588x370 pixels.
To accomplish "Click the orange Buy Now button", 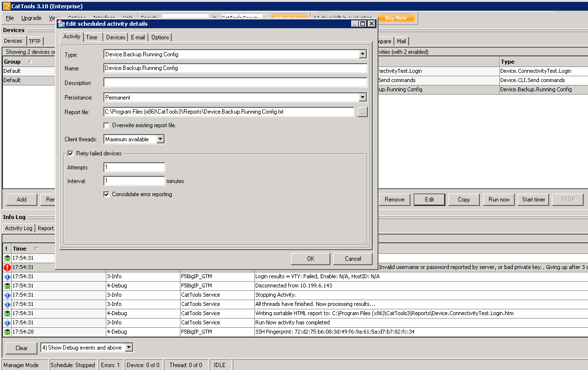I will click(396, 18).
